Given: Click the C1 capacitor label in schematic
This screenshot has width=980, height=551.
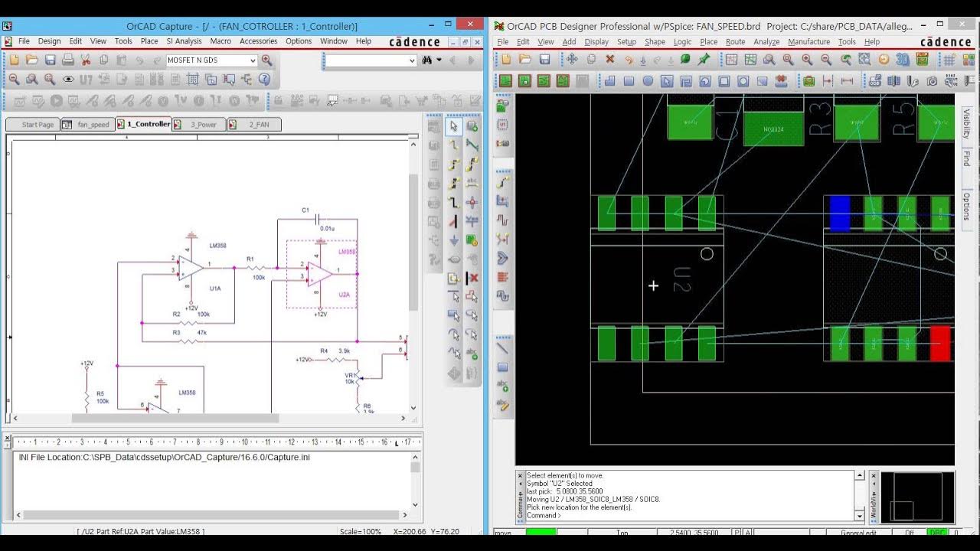Looking at the screenshot, I should pos(305,210).
